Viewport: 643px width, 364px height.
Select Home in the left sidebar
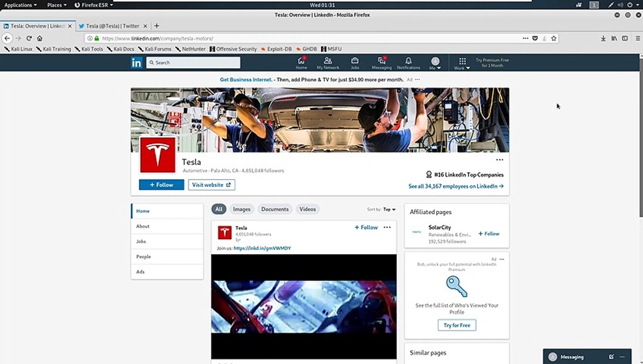(x=167, y=211)
